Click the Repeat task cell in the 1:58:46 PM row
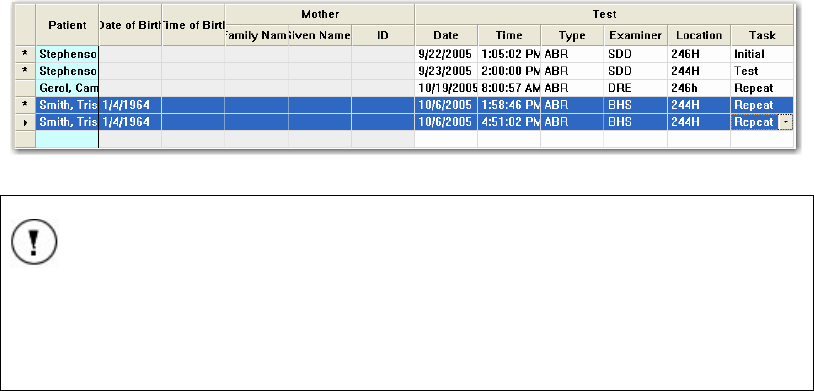This screenshot has height=391, width=814. 762,105
